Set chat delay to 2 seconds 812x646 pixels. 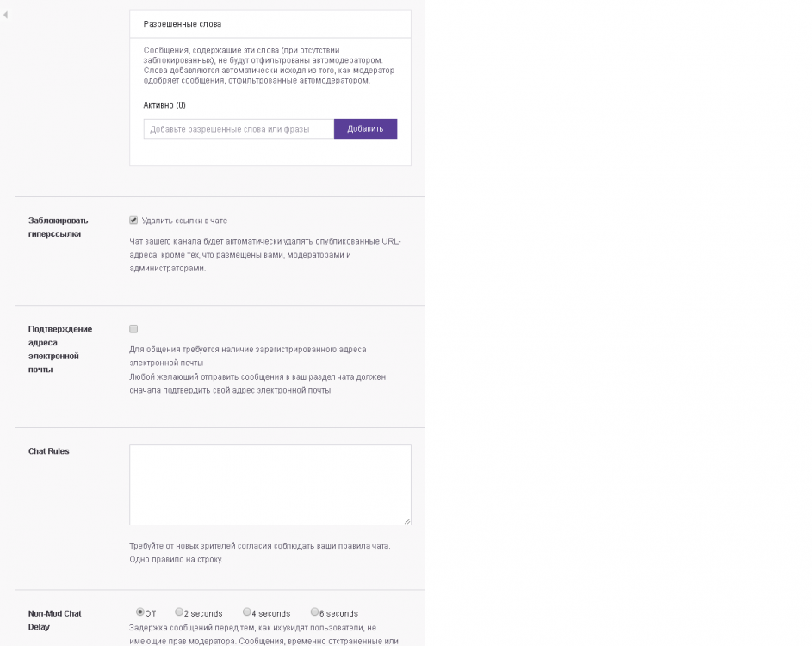pyautogui.click(x=178, y=612)
